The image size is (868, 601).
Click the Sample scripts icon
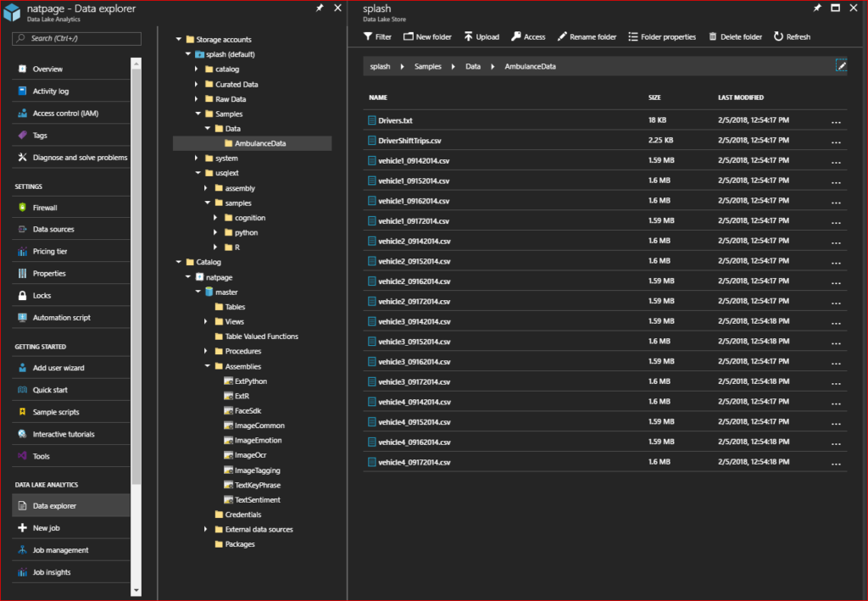[x=22, y=412]
